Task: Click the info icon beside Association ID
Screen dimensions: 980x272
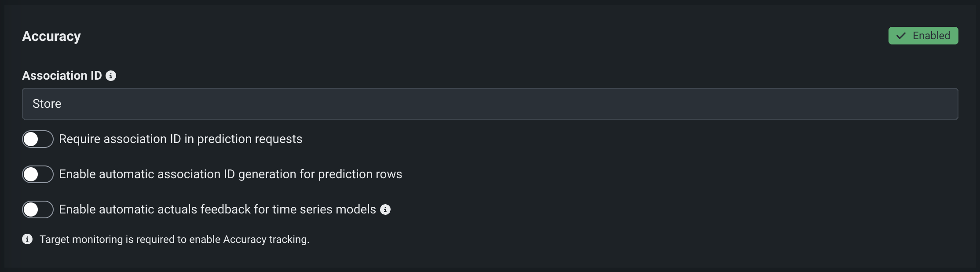Action: coord(111,76)
